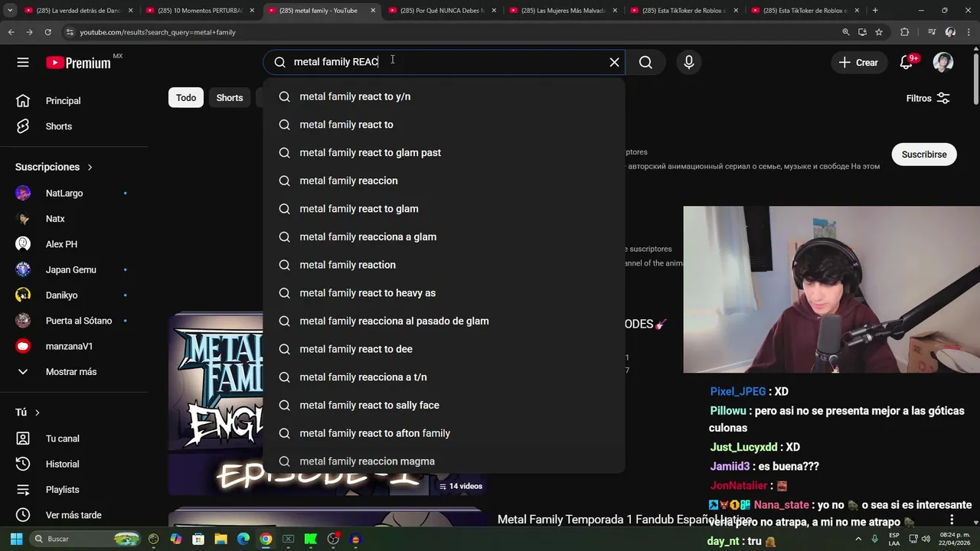Click the Chrome zoom magnifier icon

846,32
